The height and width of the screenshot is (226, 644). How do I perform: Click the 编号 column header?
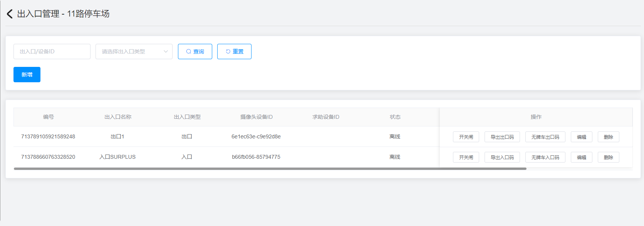coord(49,117)
